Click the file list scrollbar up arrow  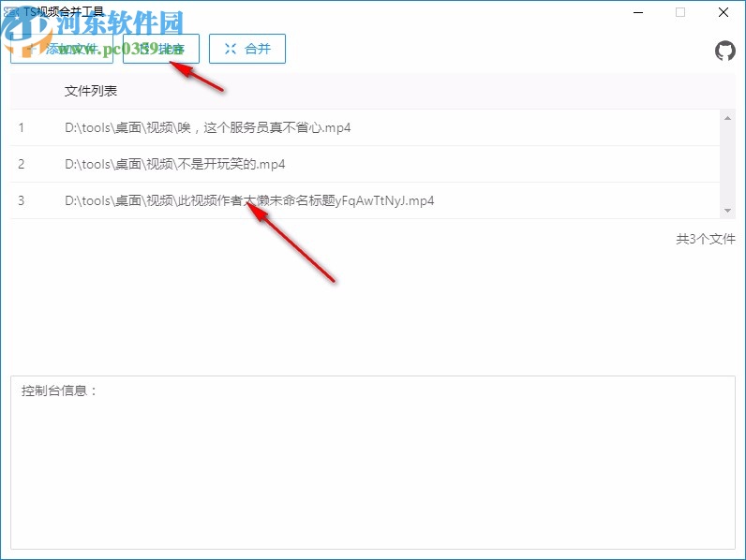click(727, 118)
